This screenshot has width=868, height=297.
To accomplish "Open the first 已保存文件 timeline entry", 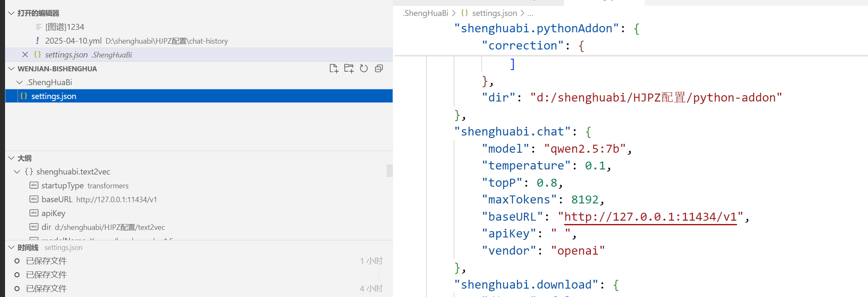I will pos(46,261).
